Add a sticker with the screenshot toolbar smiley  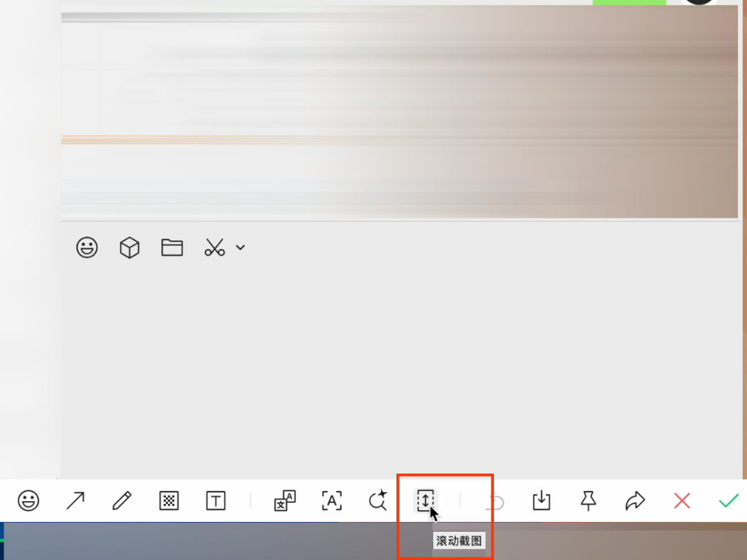[28, 501]
